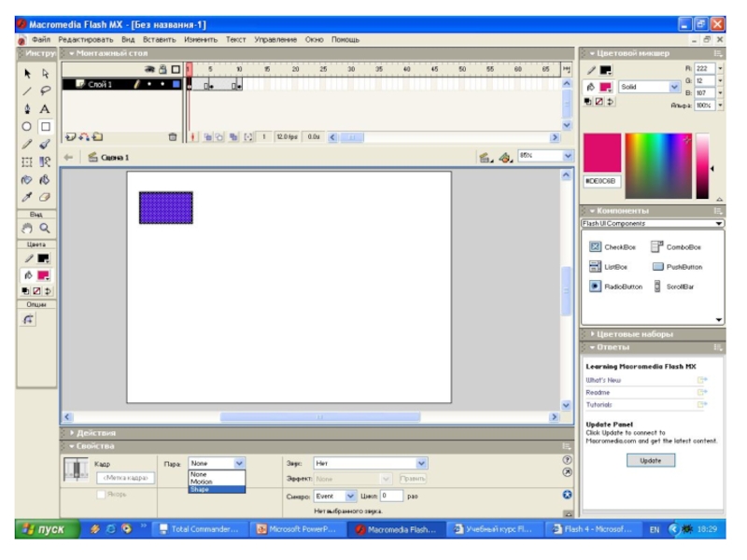Choose the Eraser tool in toolbox
Screen dimensions: 747x560
coord(45,197)
